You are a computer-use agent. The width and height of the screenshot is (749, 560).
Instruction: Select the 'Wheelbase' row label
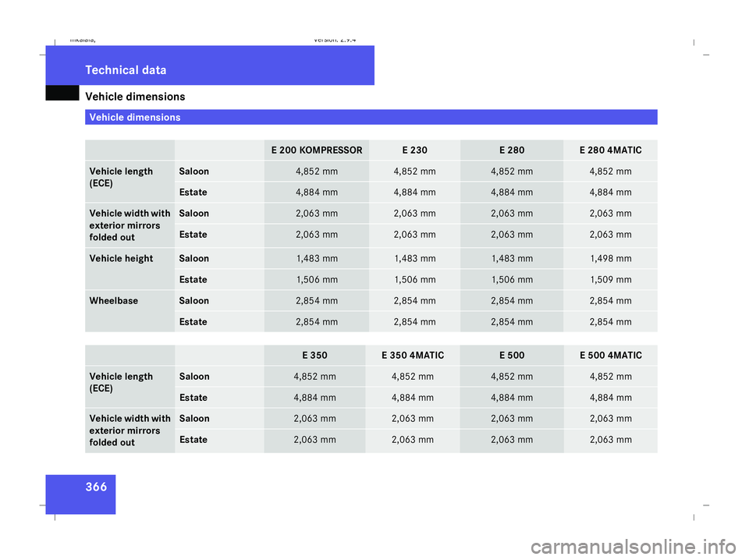pos(114,301)
